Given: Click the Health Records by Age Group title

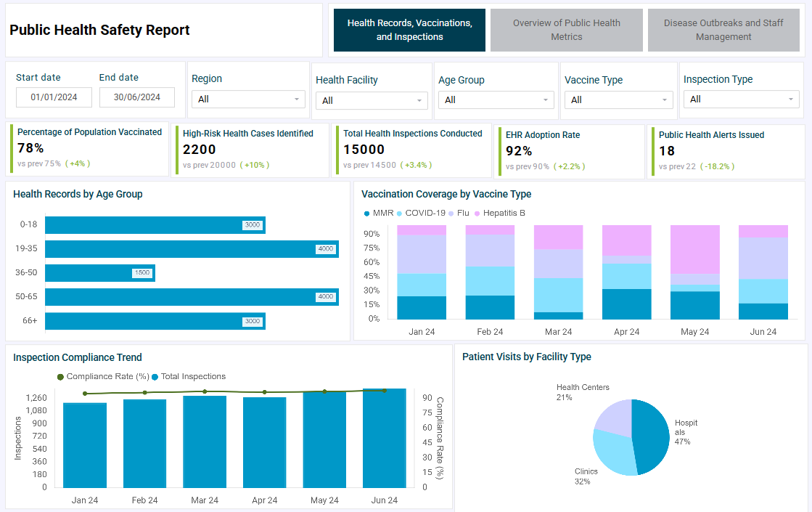Looking at the screenshot, I should (x=78, y=195).
